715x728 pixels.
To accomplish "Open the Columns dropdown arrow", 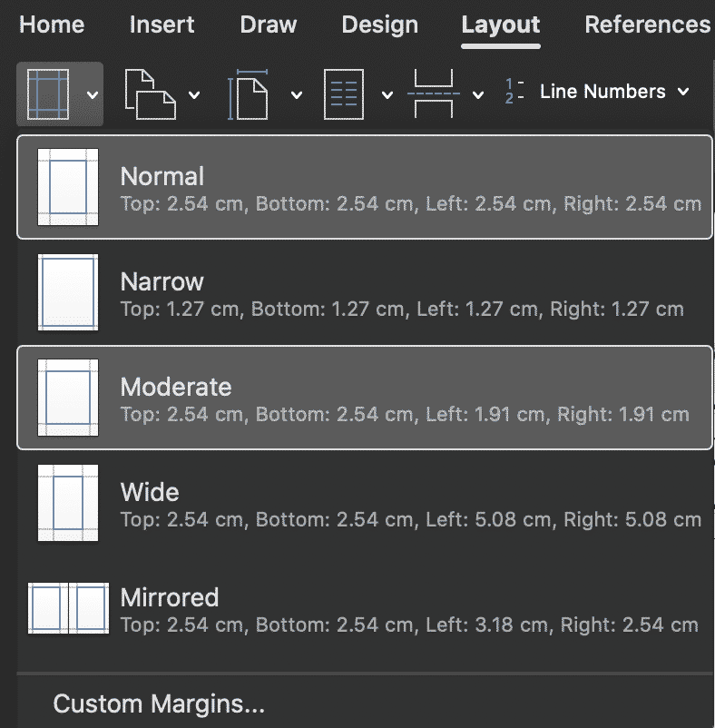I will point(387,93).
